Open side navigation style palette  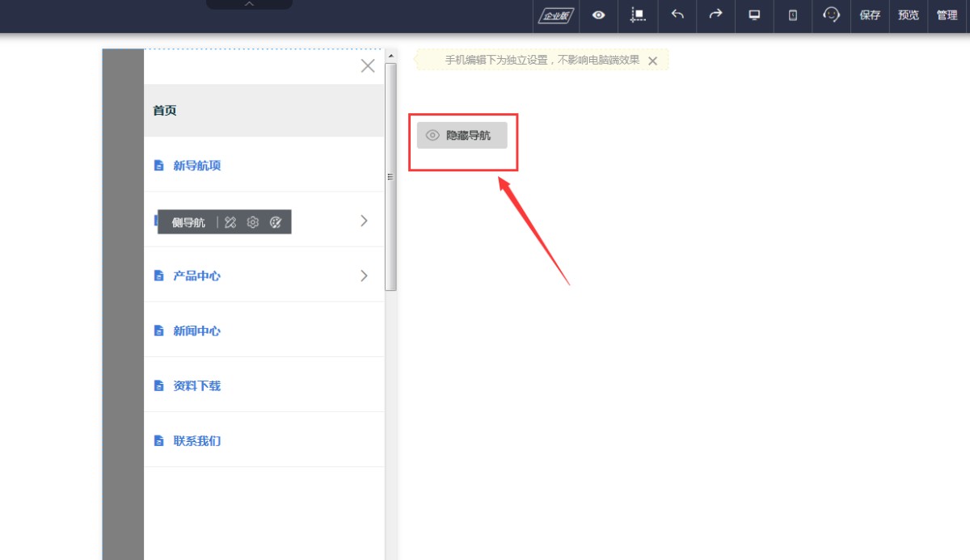click(x=276, y=222)
